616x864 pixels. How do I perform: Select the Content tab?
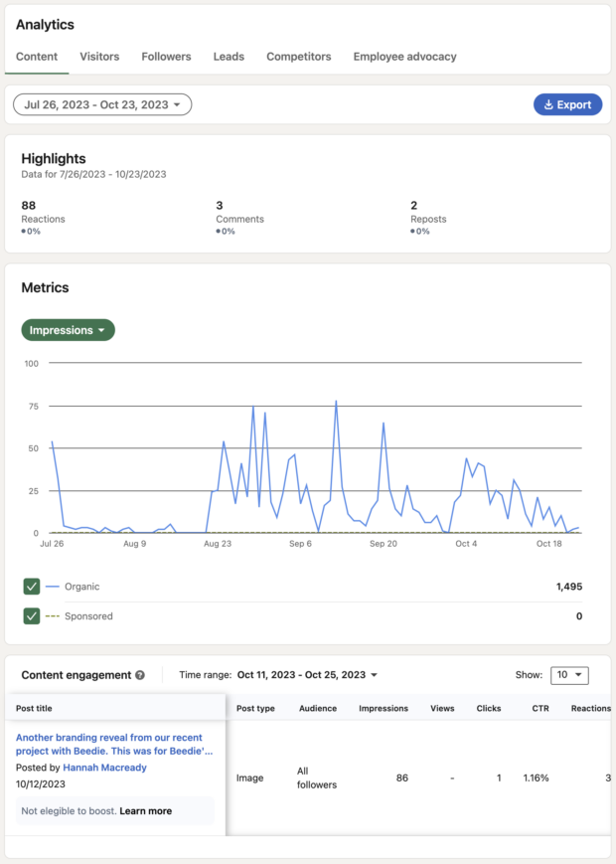[x=37, y=57]
